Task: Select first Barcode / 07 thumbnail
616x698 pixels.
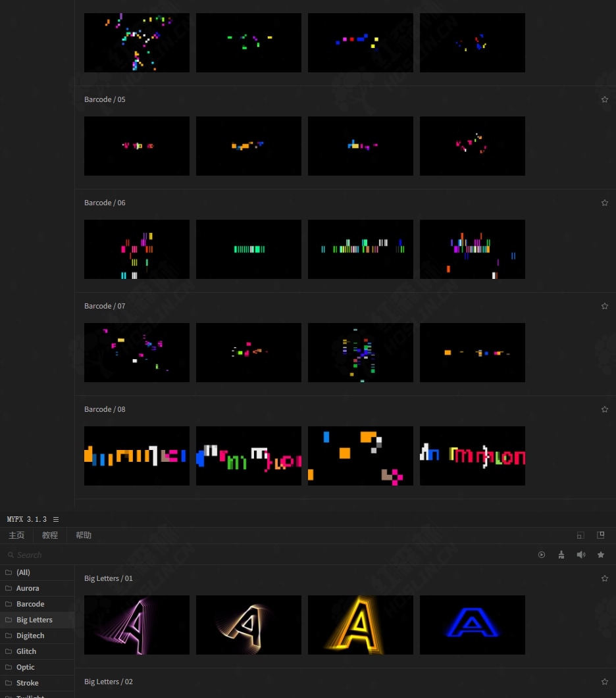Action: 137,353
